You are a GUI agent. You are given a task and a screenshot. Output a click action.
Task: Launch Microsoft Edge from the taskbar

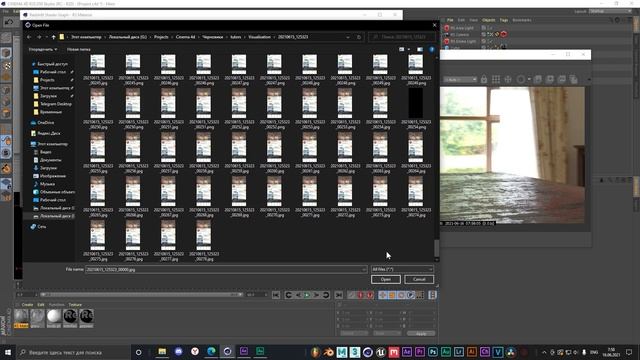(211, 352)
